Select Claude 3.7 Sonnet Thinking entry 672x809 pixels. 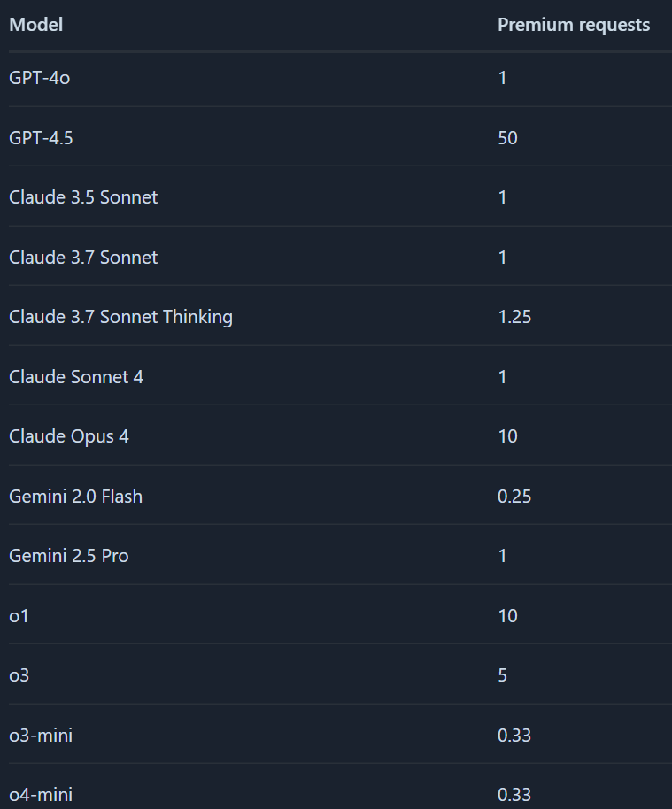coord(120,317)
